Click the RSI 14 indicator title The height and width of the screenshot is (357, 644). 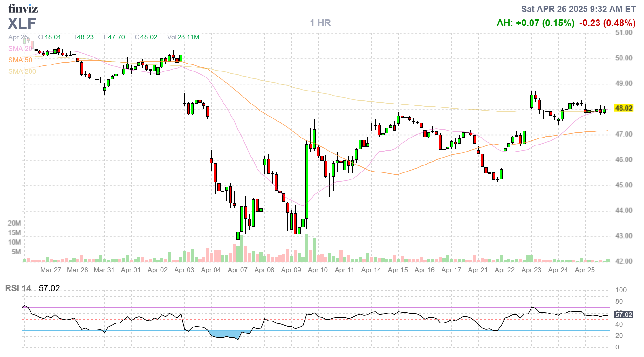click(x=18, y=288)
